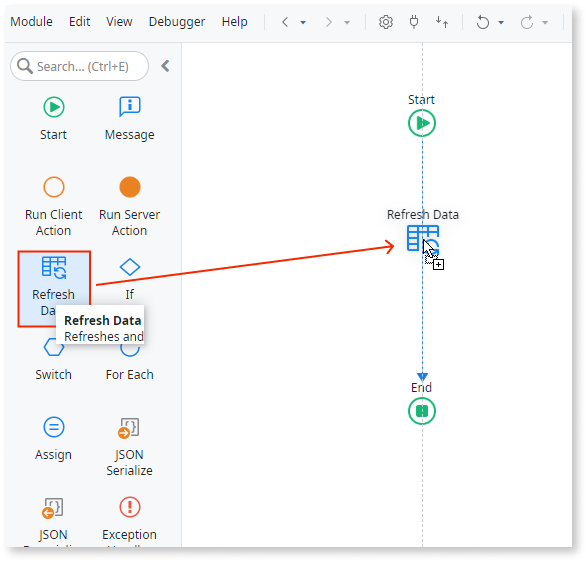Viewport: 587px width, 562px height.
Task: Click the Search toolbox input field
Action: pos(79,66)
